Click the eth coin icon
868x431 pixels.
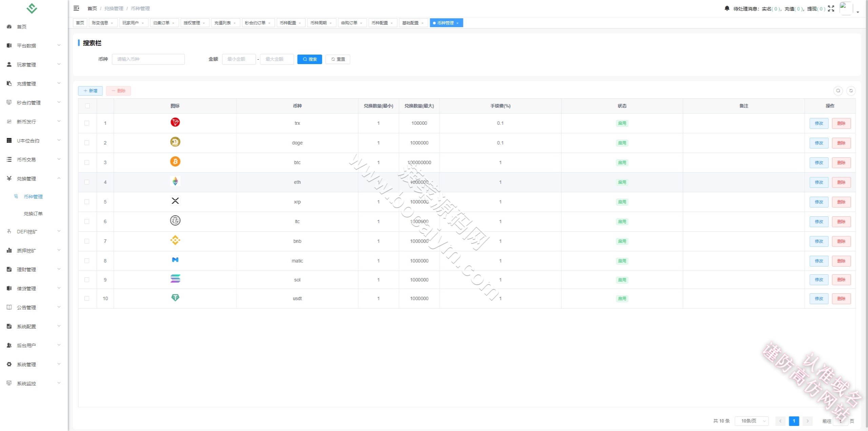click(x=175, y=181)
